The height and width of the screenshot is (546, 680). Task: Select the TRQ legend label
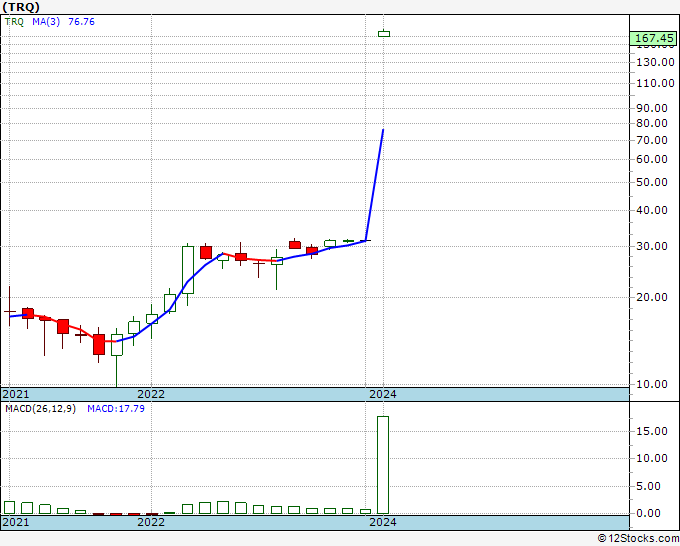pyautogui.click(x=14, y=22)
